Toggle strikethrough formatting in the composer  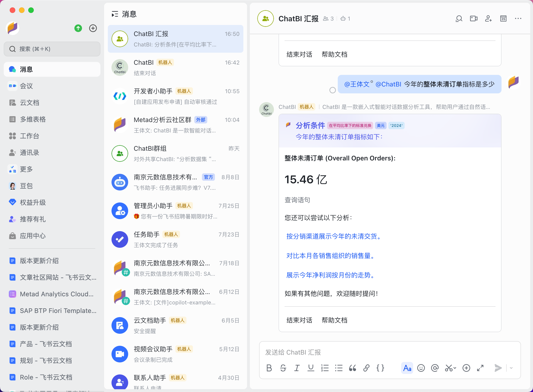(283, 368)
